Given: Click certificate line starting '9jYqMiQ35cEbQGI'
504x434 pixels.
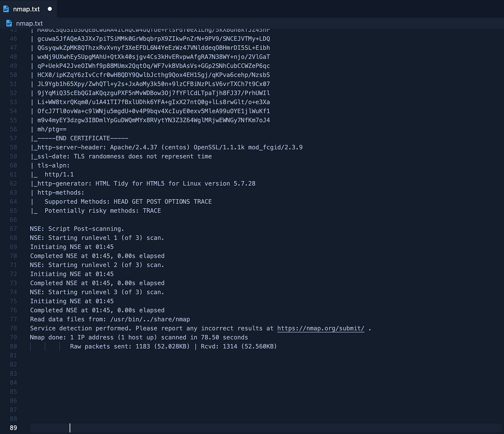Looking at the screenshot, I should coord(150,93).
